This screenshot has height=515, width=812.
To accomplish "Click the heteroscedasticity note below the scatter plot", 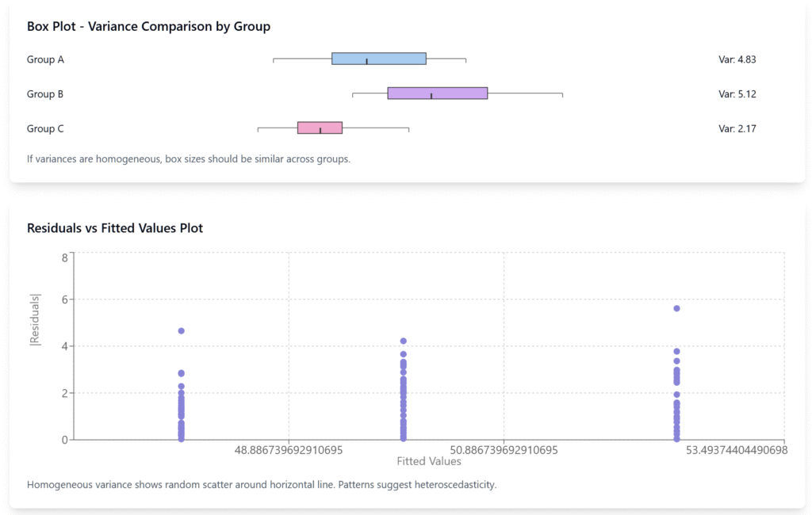I will 262,484.
